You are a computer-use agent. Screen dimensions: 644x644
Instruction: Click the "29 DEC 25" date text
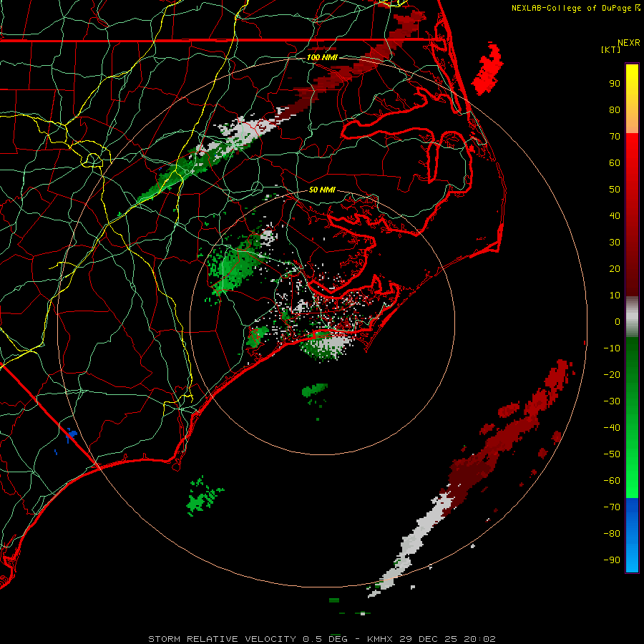click(428, 639)
